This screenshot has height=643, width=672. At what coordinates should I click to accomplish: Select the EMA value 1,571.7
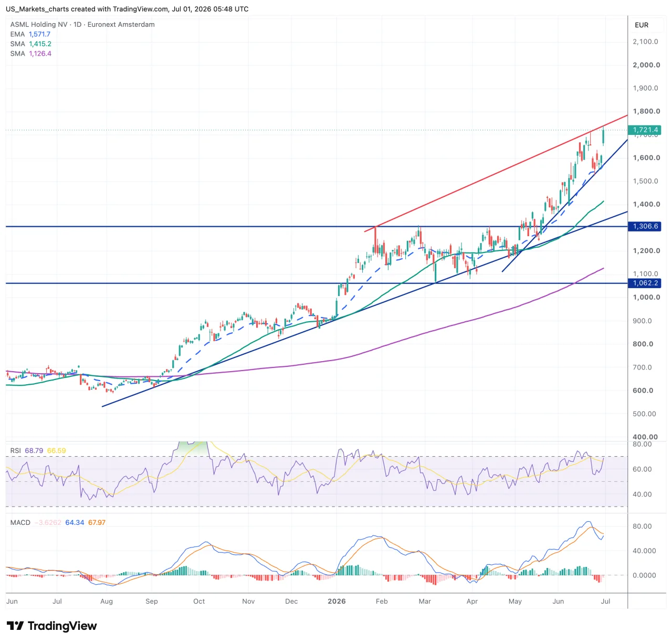point(39,34)
